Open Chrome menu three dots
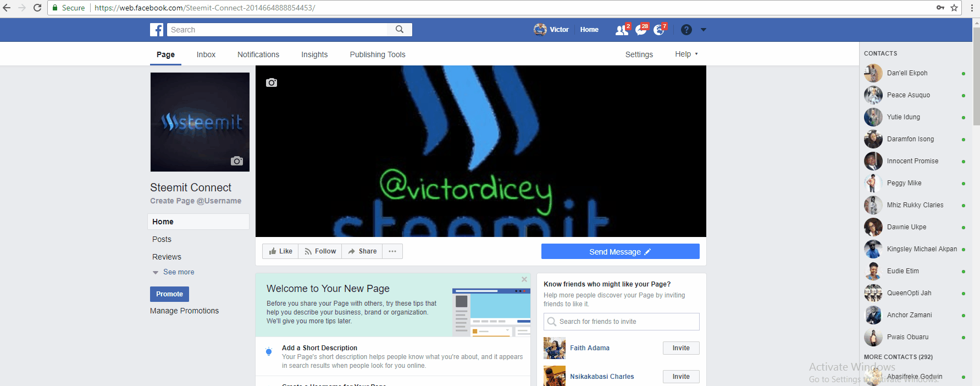Screen dimensions: 980x386 tap(972, 8)
